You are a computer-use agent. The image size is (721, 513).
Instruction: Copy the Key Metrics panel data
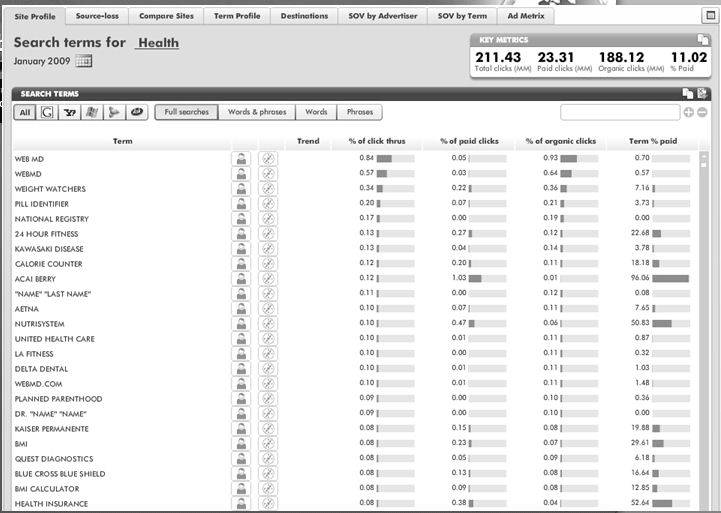click(x=703, y=40)
